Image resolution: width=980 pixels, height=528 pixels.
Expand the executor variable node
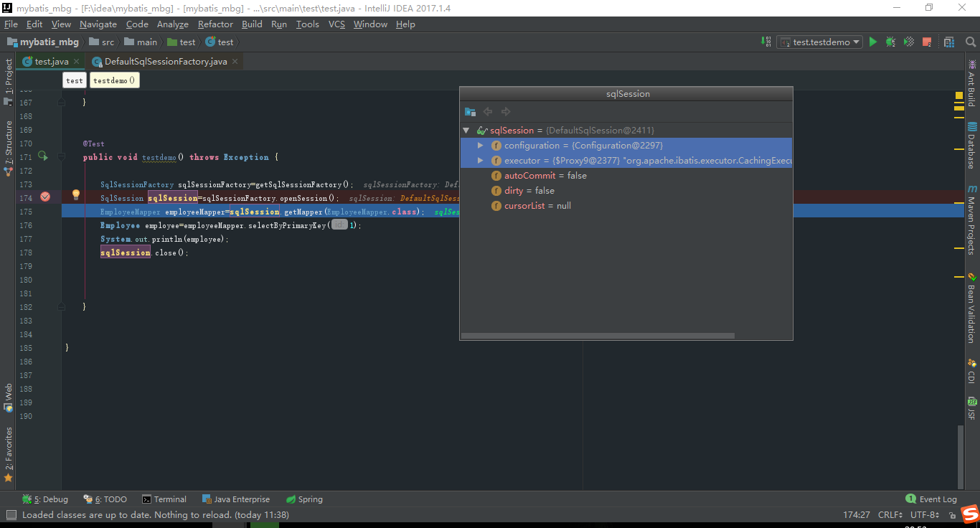(x=481, y=160)
